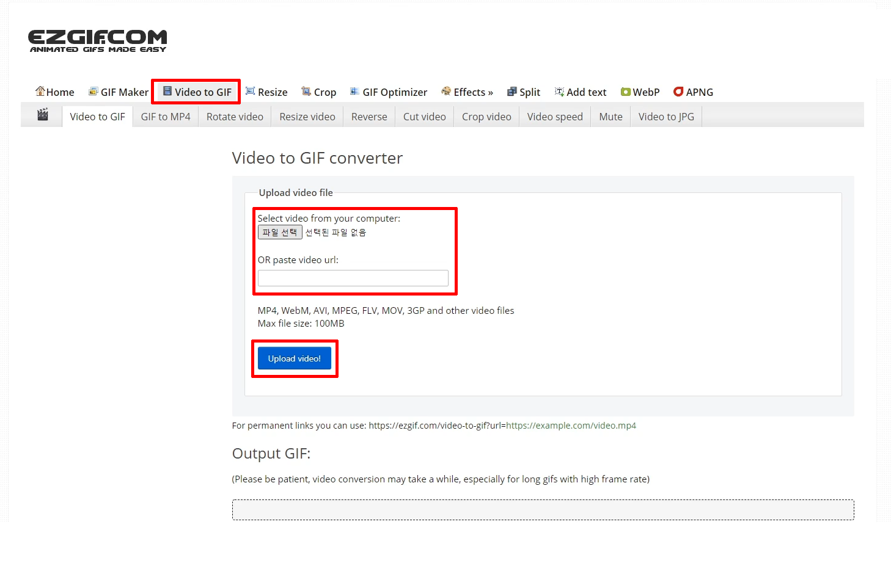Click the supported formats line 'MP4, WebM, AVI...'
This screenshot has width=891, height=588.
386,311
